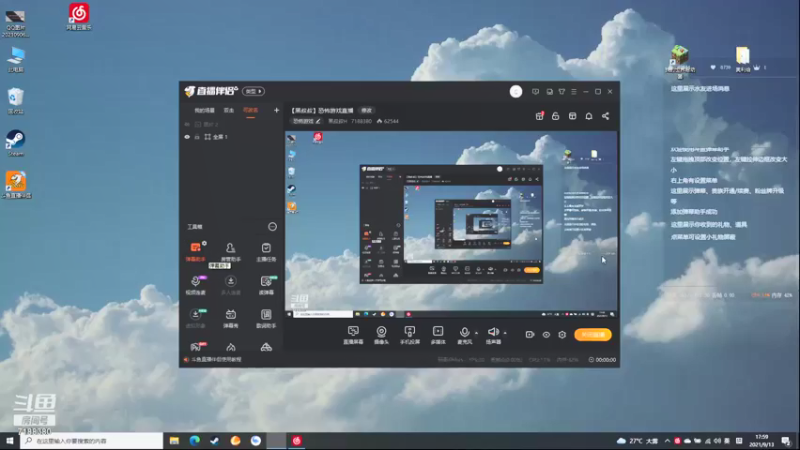Toggle the lock on the 全屏 1 source
This screenshot has height=450, width=800.
[197, 137]
